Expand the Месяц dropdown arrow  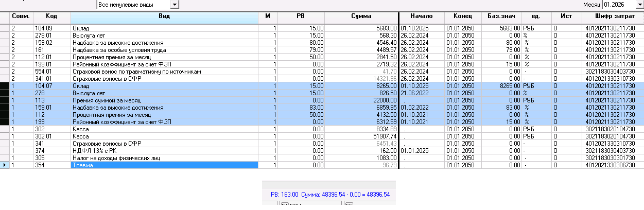click(639, 5)
